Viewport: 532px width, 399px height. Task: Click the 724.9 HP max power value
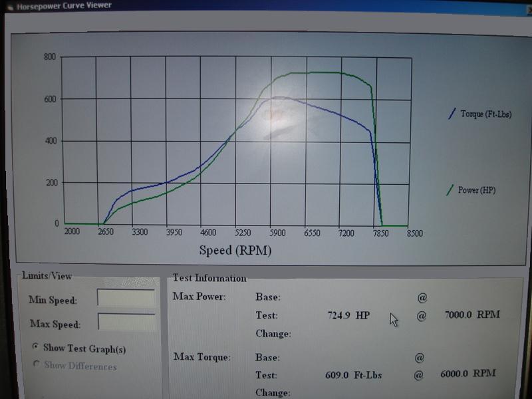(x=348, y=315)
